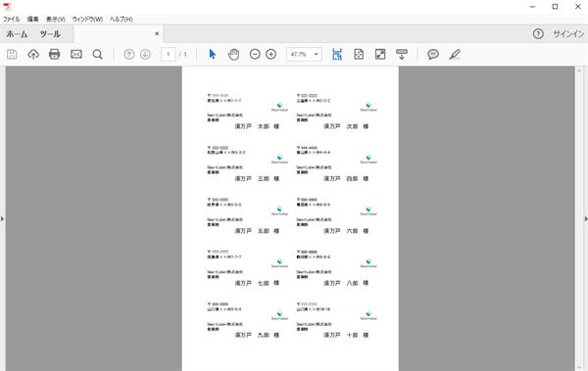This screenshot has height=371, width=588.
Task: Open the Print dialog via printer icon
Action: pos(54,55)
